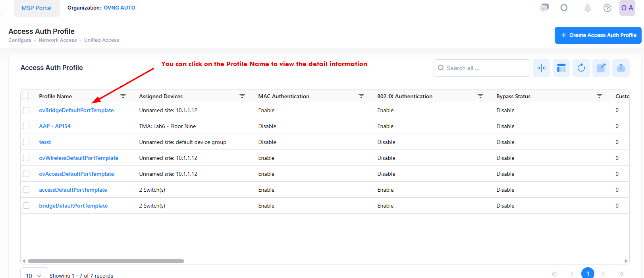
Task: Open the MAC Authentication column filter
Action: (361, 96)
